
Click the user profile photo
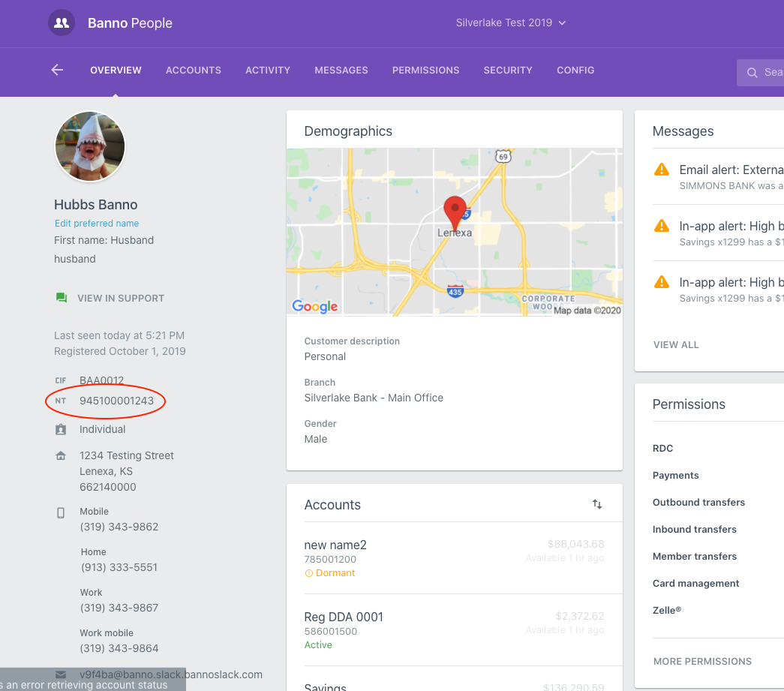pyautogui.click(x=90, y=147)
